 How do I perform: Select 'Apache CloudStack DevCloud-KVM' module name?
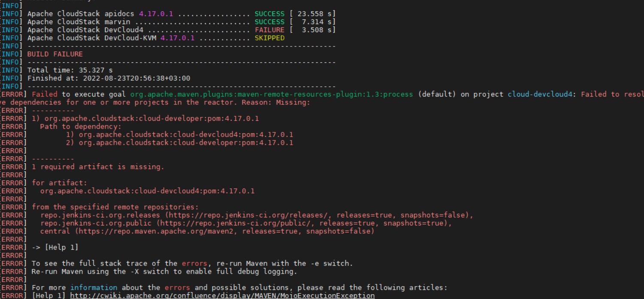point(91,38)
